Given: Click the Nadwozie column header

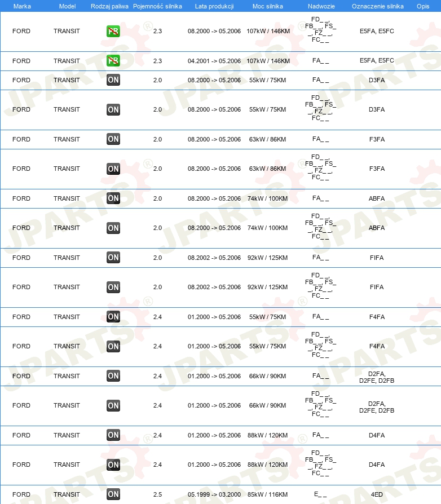Looking at the screenshot, I should tap(321, 6).
